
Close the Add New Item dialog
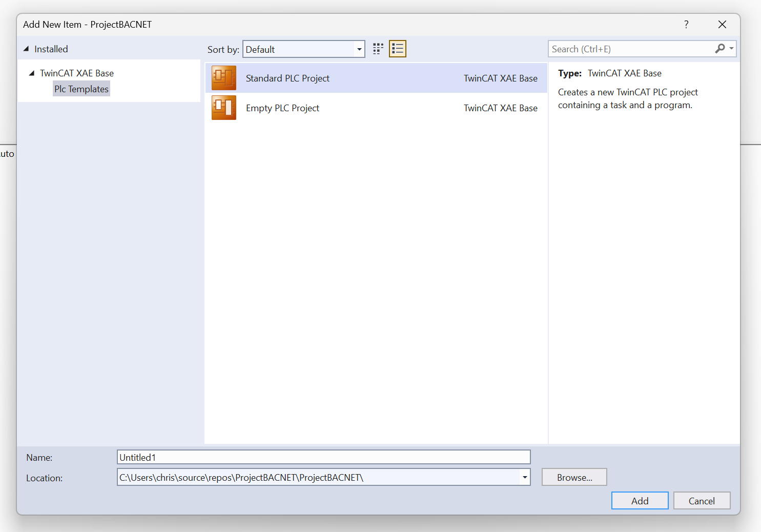click(722, 25)
